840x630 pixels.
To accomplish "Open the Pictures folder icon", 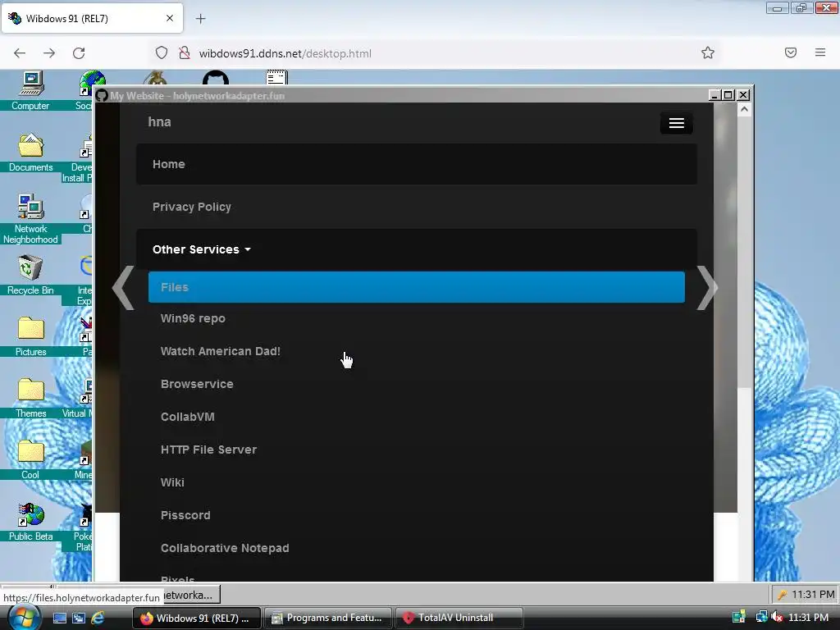I will (x=30, y=336).
